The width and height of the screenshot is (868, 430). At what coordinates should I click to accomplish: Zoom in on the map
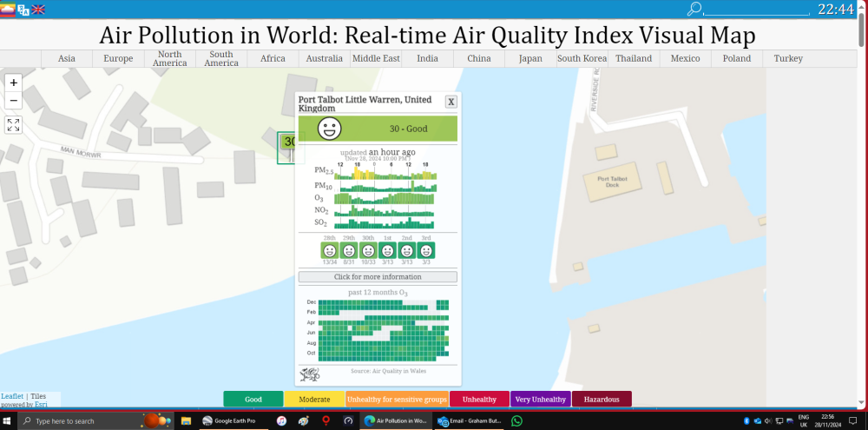pos(13,83)
